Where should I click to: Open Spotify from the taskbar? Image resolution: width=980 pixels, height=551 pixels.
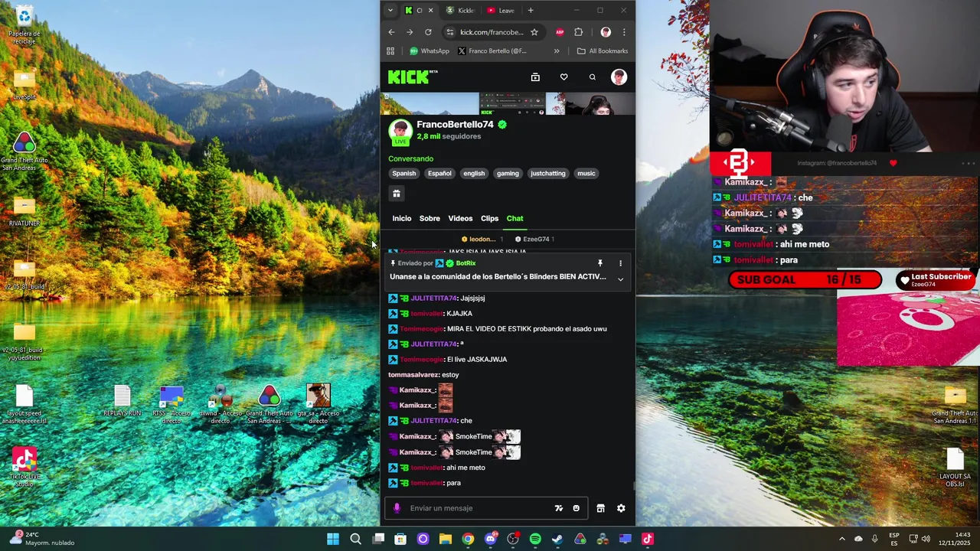[x=535, y=539]
